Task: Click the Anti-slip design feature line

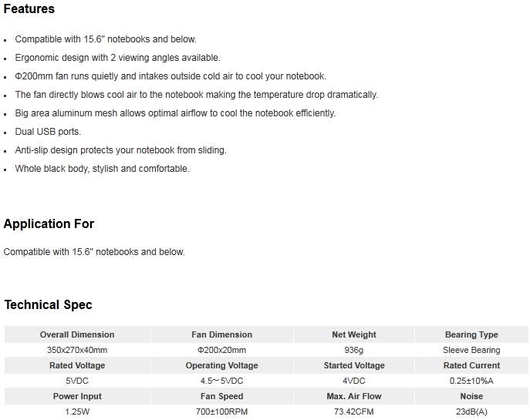Action: [120, 150]
